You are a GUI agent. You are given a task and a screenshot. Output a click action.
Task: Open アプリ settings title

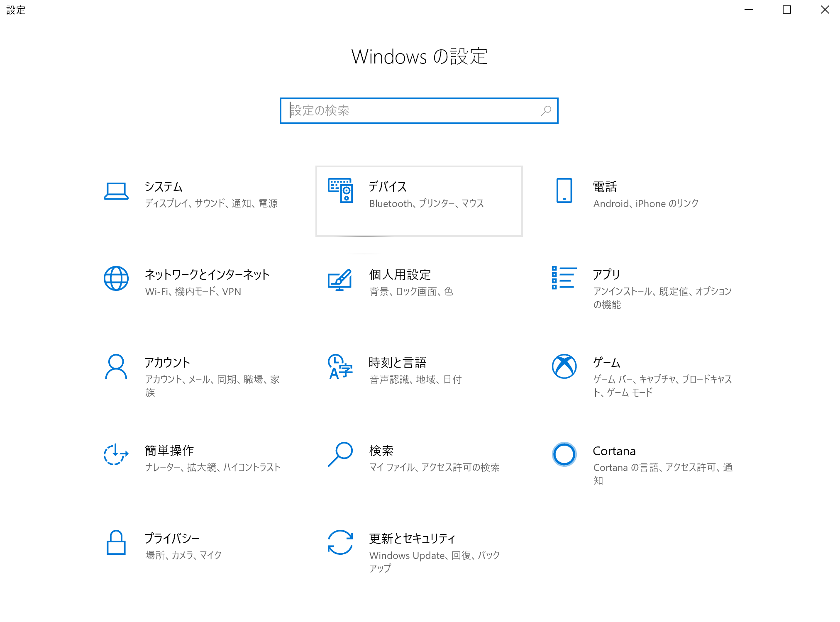click(606, 275)
